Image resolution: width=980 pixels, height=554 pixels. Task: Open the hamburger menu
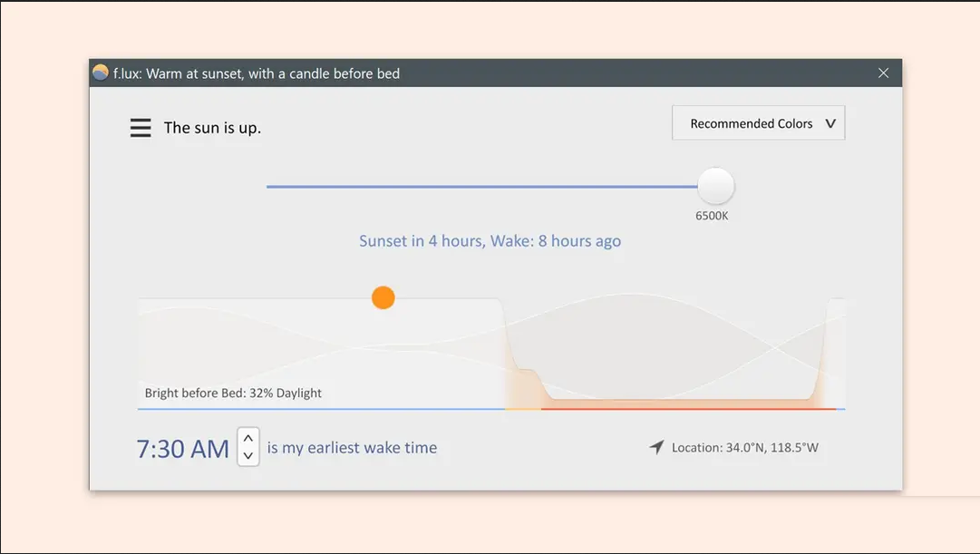(141, 128)
